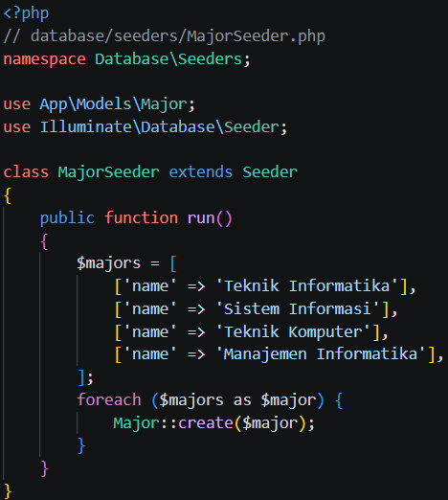Click the comment 'database/seeders/MajorSeeder.php'
This screenshot has width=448, height=500.
coord(178,36)
